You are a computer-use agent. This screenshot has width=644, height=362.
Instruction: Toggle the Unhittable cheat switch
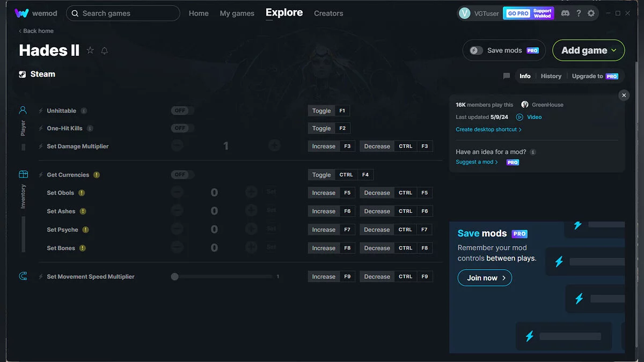(x=182, y=111)
